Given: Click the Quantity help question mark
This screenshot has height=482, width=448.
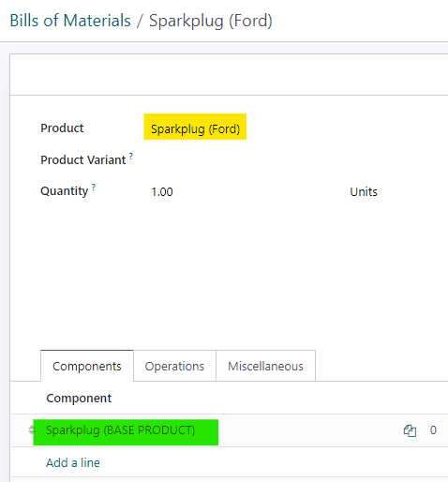Looking at the screenshot, I should tap(94, 187).
